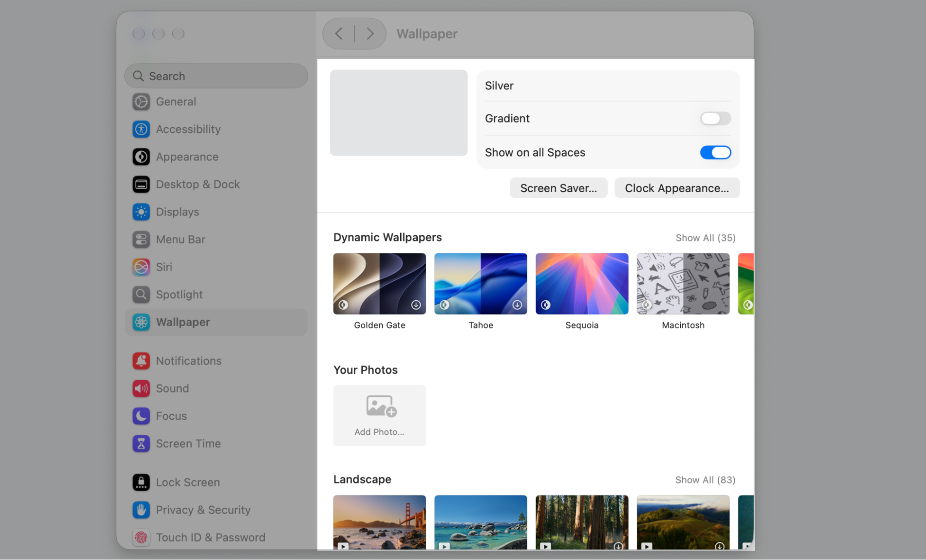Open the Focus moon icon

pos(141,416)
